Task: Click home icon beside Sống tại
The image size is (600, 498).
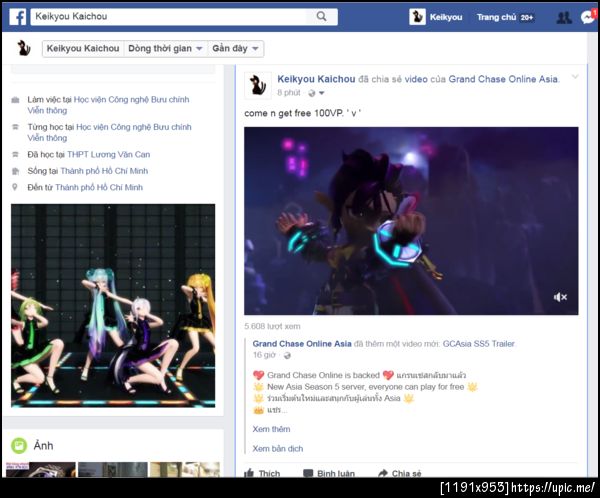Action: click(x=15, y=171)
